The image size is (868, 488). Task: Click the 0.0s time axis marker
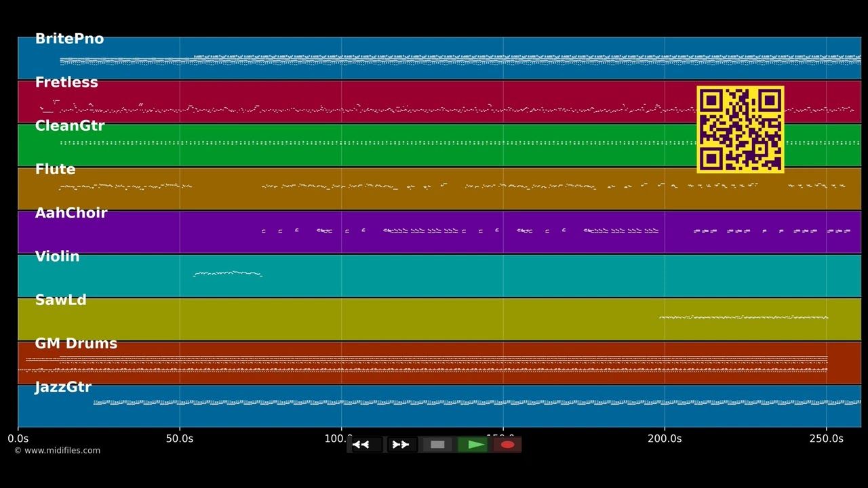coord(18,439)
